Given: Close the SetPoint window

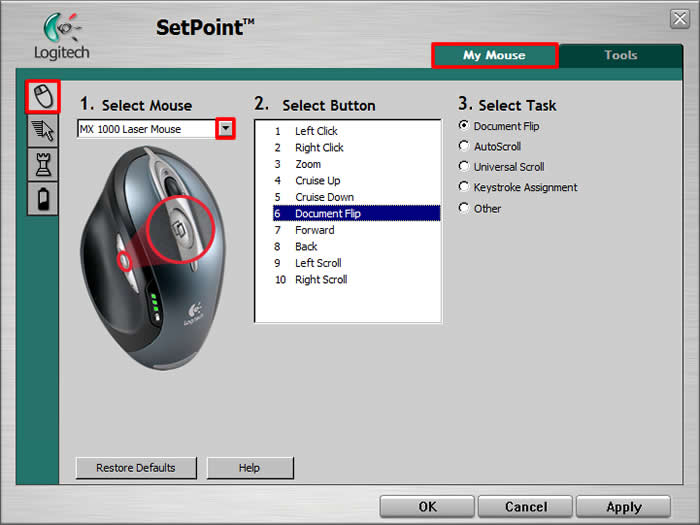Looking at the screenshot, I should [x=679, y=19].
